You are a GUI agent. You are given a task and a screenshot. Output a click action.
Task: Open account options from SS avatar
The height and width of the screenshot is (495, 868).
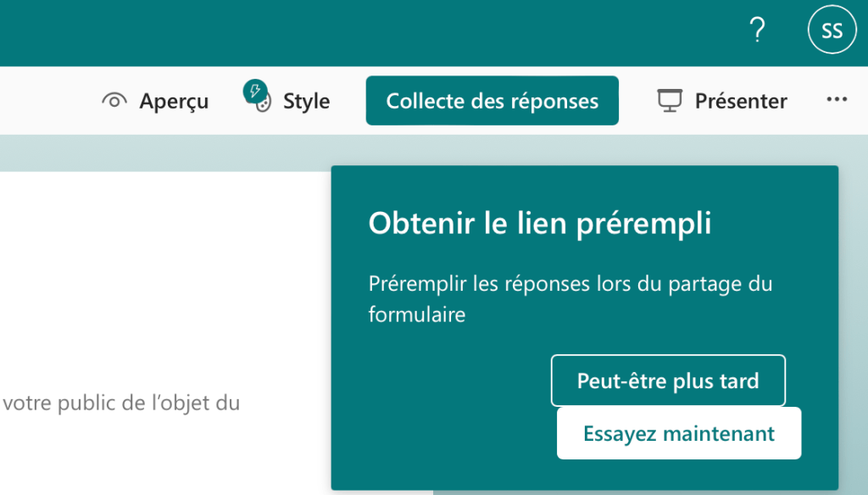click(832, 30)
